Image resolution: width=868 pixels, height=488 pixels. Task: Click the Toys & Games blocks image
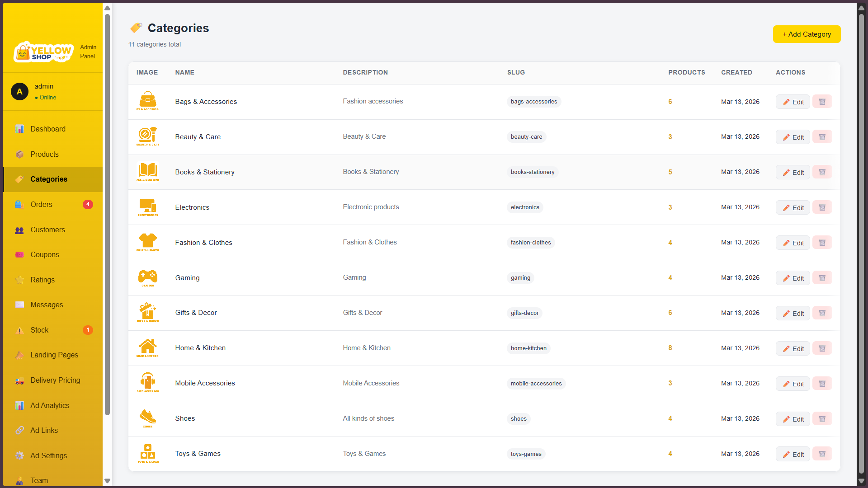point(148,454)
